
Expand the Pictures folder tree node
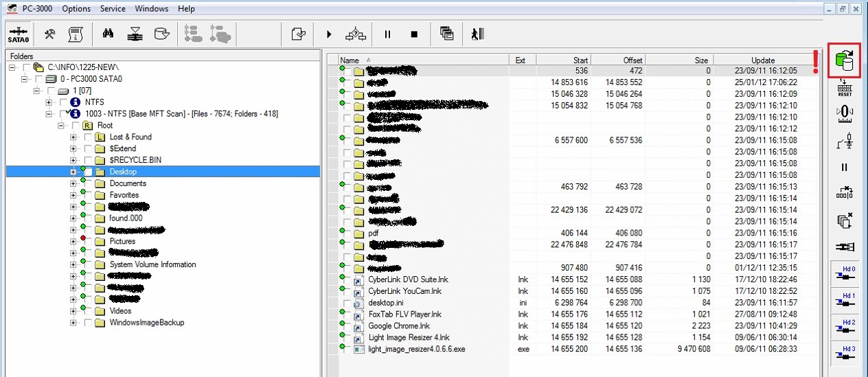click(x=73, y=242)
